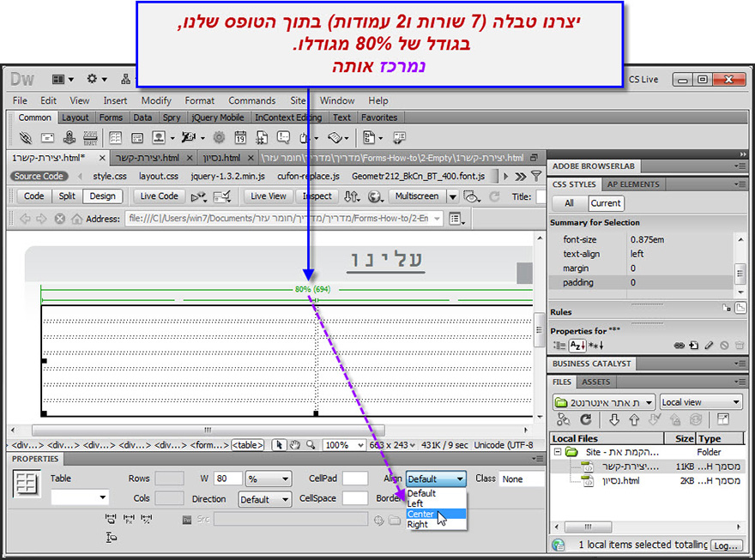
Task: Open the Direction dropdown
Action: click(265, 499)
